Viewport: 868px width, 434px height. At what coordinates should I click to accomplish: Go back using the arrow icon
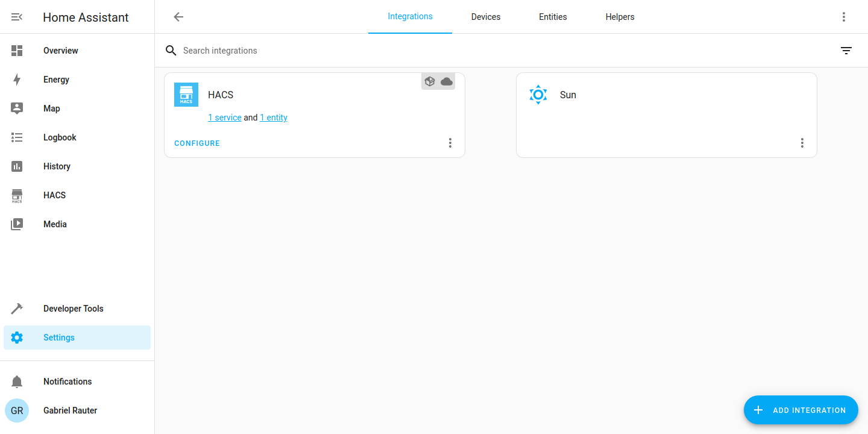click(x=178, y=17)
